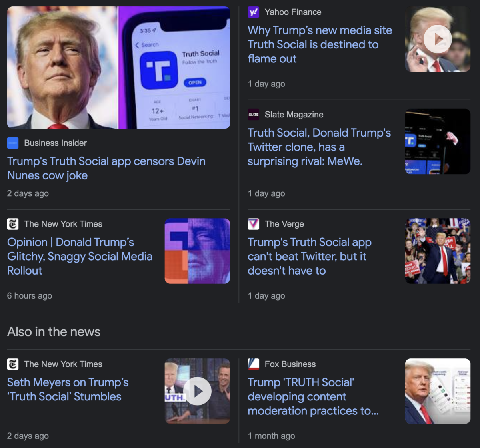
Task: Click the Slate Magazine logo icon
Action: pyautogui.click(x=254, y=115)
